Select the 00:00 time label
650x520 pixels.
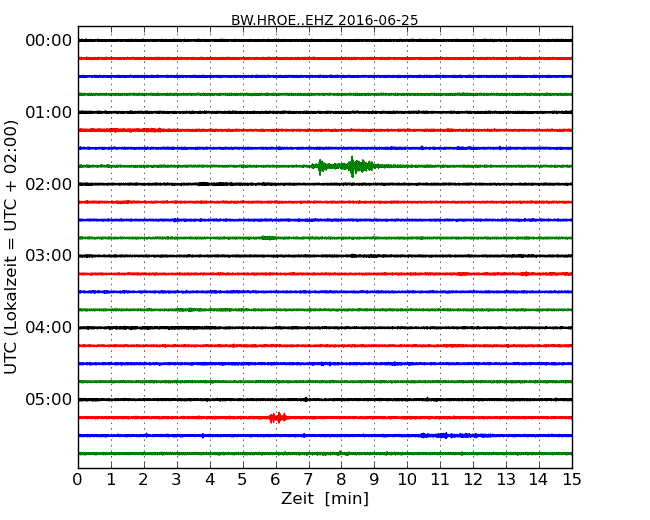[49, 41]
